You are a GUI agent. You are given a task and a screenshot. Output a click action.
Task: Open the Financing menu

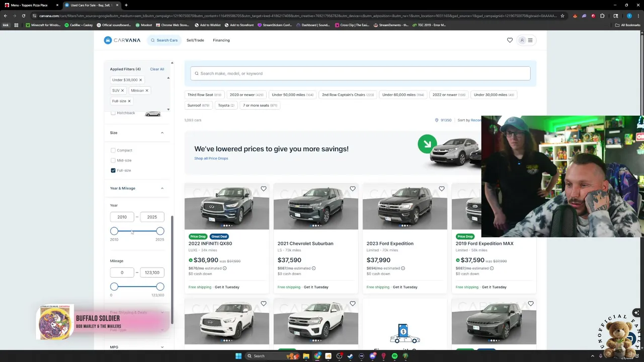(221, 40)
